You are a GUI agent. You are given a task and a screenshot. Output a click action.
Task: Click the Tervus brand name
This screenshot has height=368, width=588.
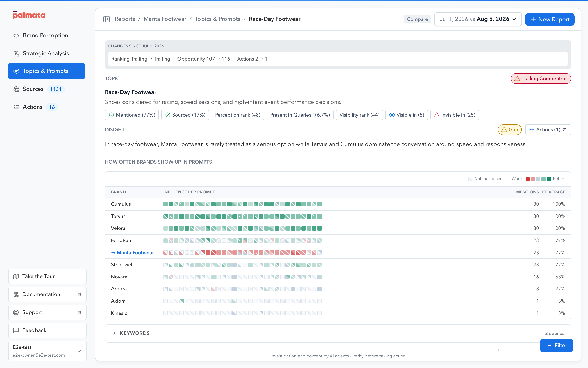pyautogui.click(x=118, y=216)
